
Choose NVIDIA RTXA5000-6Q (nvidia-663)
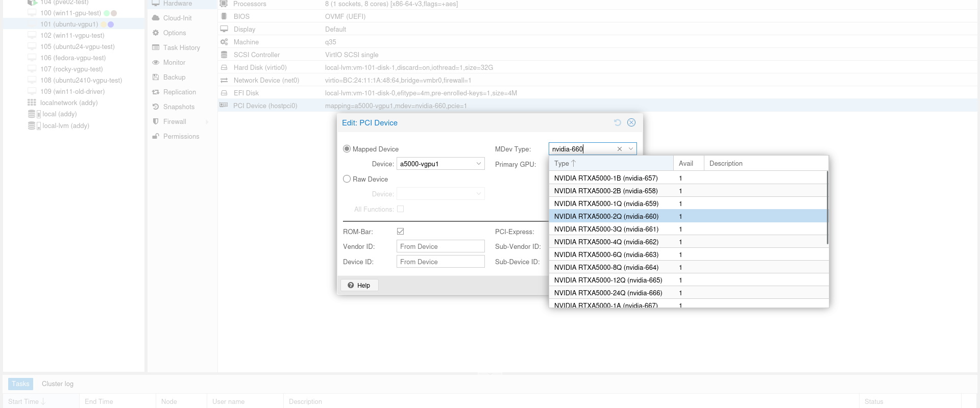pos(688,254)
